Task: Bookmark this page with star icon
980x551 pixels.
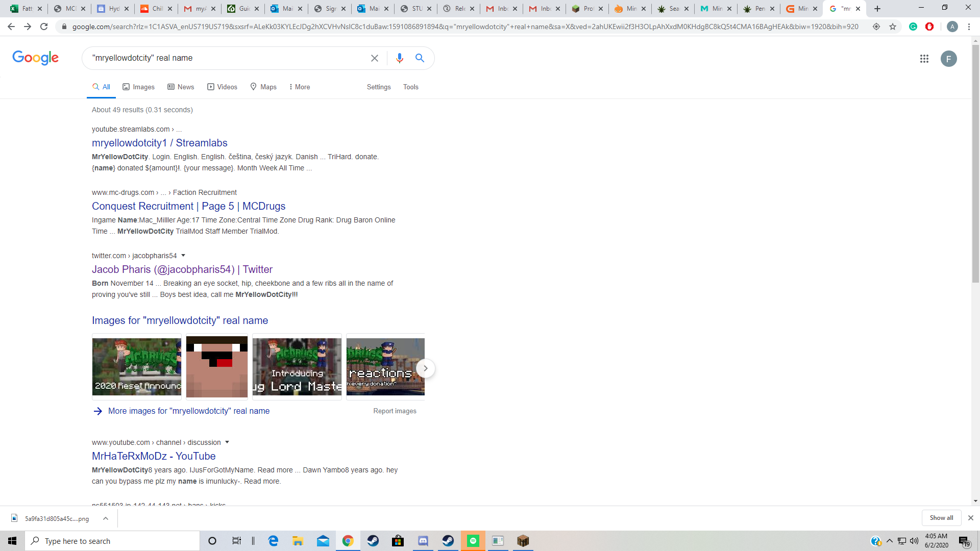Action: [893, 27]
